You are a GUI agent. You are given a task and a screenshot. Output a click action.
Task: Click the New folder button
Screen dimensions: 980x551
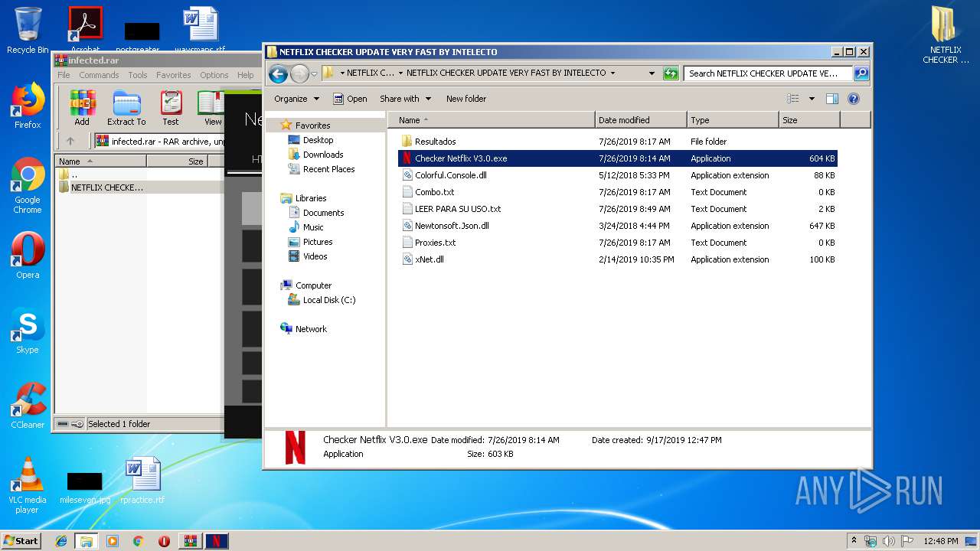pyautogui.click(x=466, y=99)
